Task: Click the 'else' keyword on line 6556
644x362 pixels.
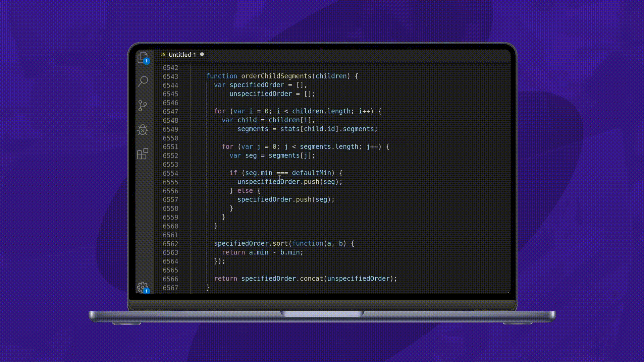Action: click(245, 191)
